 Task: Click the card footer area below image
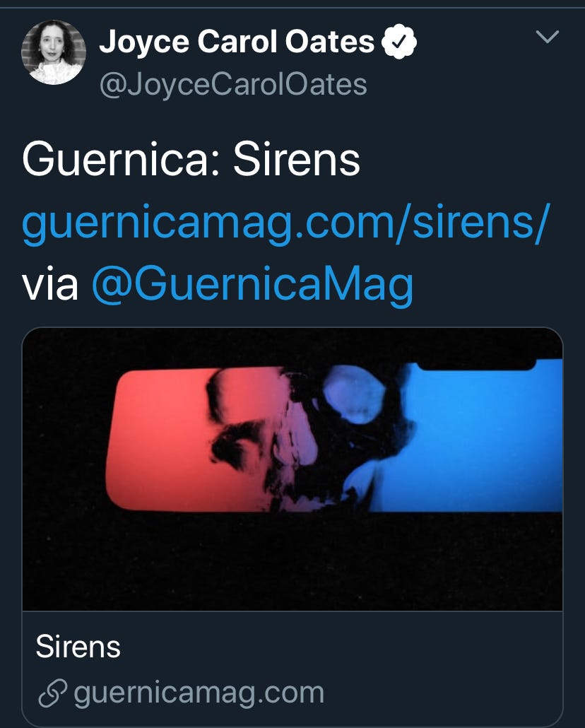click(x=292, y=669)
